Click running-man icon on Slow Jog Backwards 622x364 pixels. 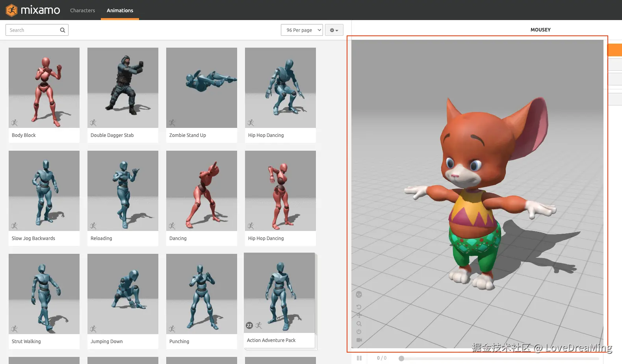(x=15, y=226)
